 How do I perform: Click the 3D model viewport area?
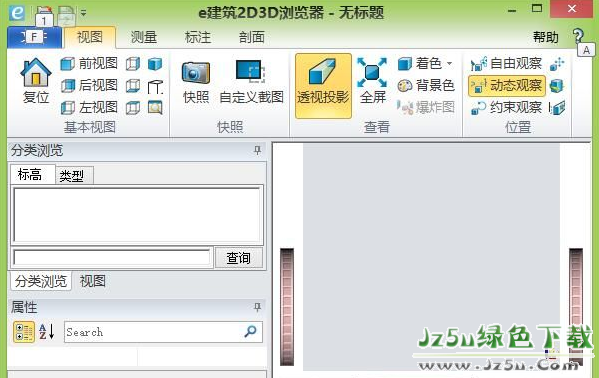(431, 256)
